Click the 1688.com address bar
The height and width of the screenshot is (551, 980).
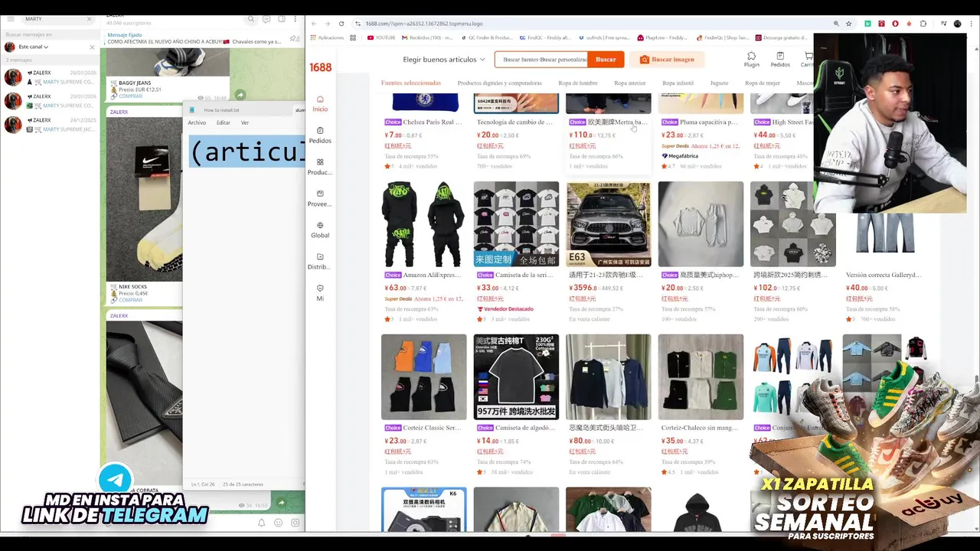590,24
